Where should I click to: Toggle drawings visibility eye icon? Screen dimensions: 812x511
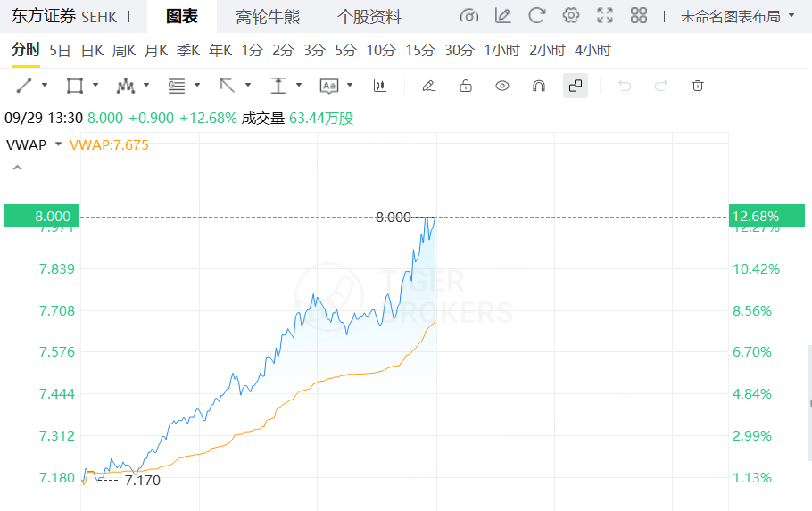[501, 86]
